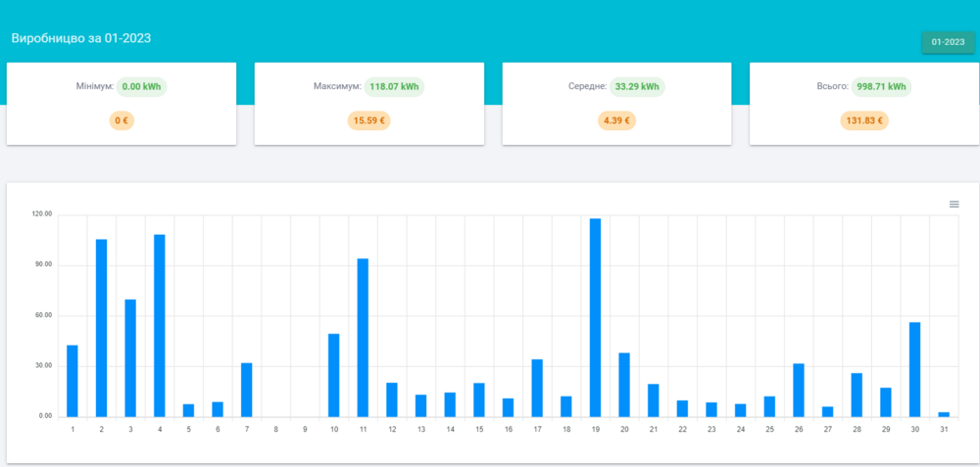Click the 0.00 y-axis label
This screenshot has height=467, width=980.
(46, 416)
